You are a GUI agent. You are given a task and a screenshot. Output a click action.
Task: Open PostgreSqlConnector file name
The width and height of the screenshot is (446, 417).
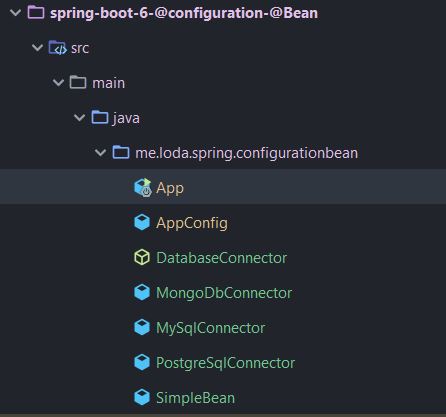click(225, 363)
